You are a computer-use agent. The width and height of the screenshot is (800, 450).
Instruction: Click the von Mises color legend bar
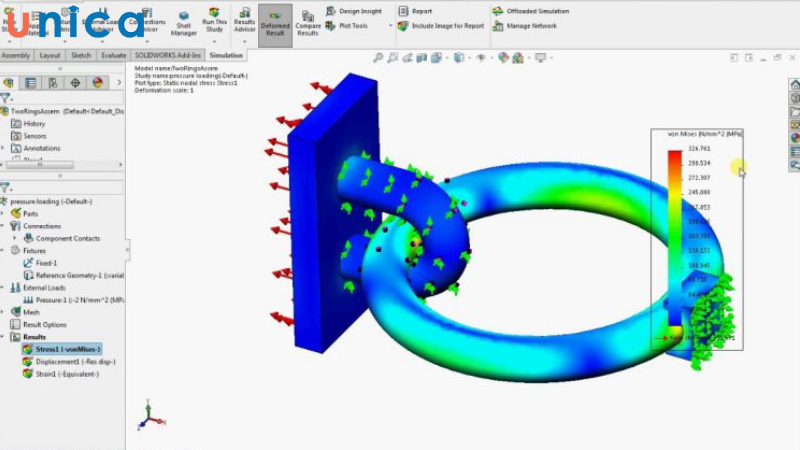(x=674, y=238)
